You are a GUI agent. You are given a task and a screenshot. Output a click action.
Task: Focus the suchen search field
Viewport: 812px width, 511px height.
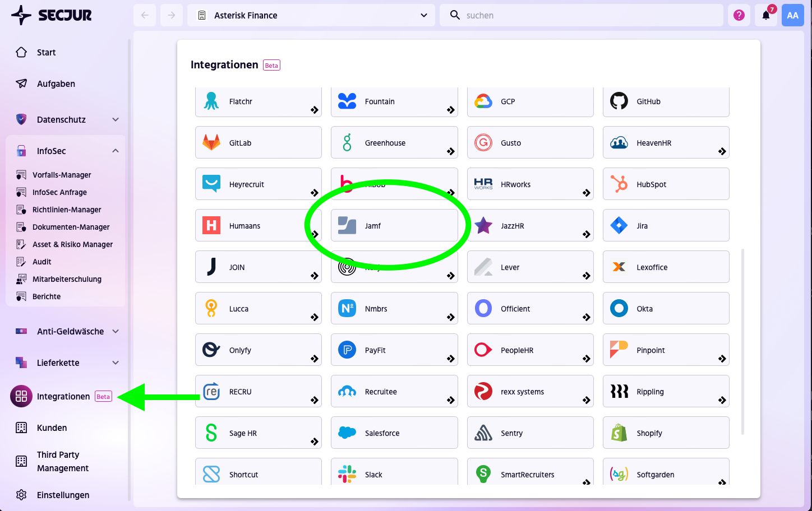(x=582, y=15)
